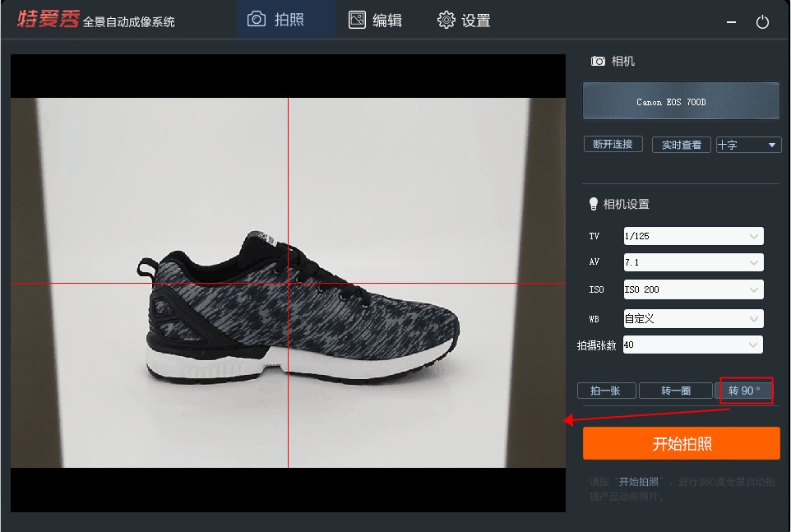Image resolution: width=791 pixels, height=532 pixels.
Task: Click the lightbulb icon beside 相机设置
Action: [x=593, y=204]
